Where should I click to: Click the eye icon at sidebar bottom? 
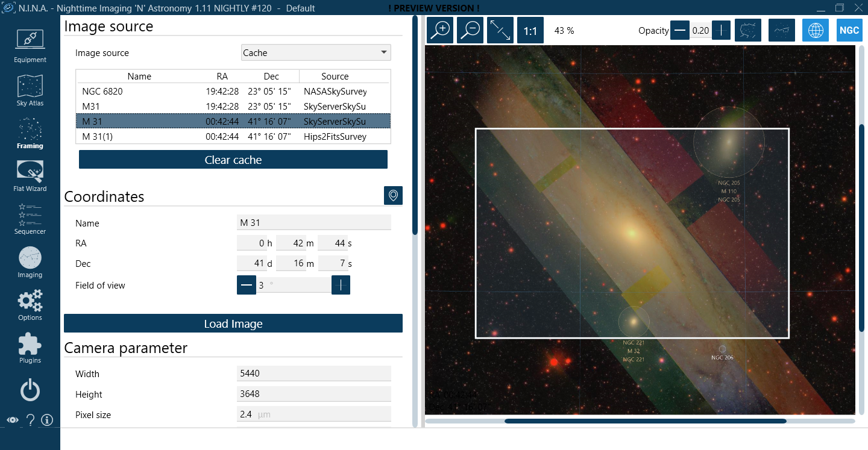coord(12,420)
